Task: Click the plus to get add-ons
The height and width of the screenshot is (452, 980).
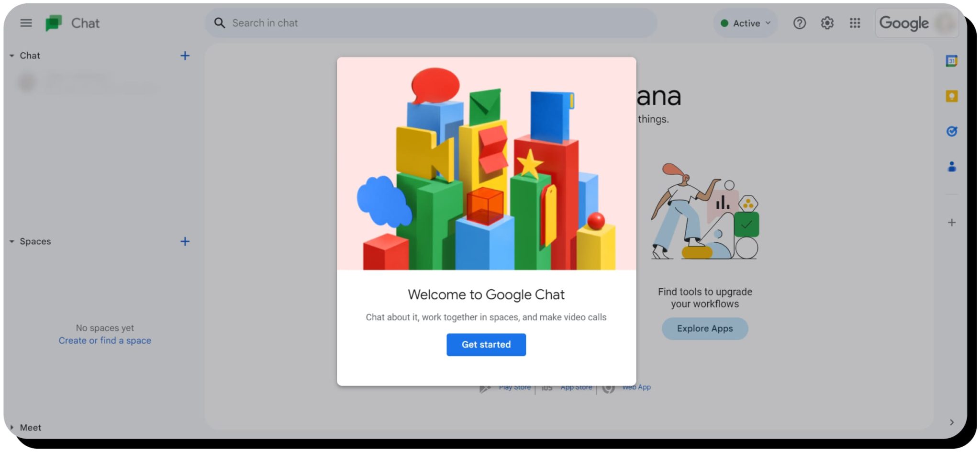Action: pos(952,222)
